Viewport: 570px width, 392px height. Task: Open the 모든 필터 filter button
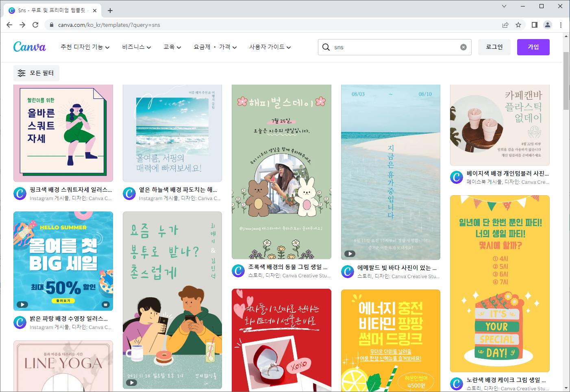pyautogui.click(x=36, y=73)
